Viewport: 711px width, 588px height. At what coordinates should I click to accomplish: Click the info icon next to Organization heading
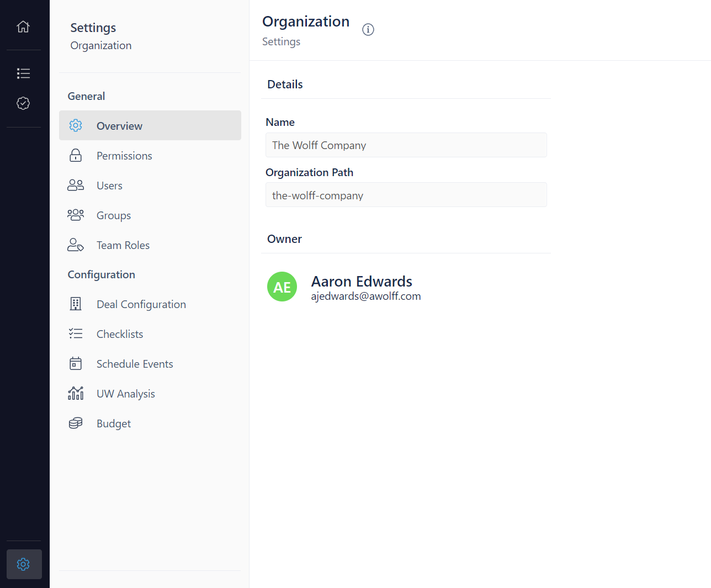[x=368, y=29]
